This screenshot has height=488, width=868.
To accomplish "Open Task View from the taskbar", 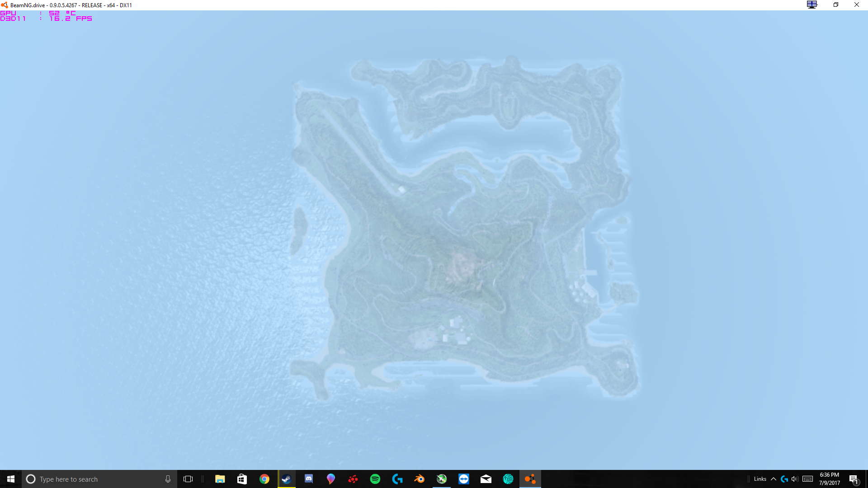I will click(188, 479).
